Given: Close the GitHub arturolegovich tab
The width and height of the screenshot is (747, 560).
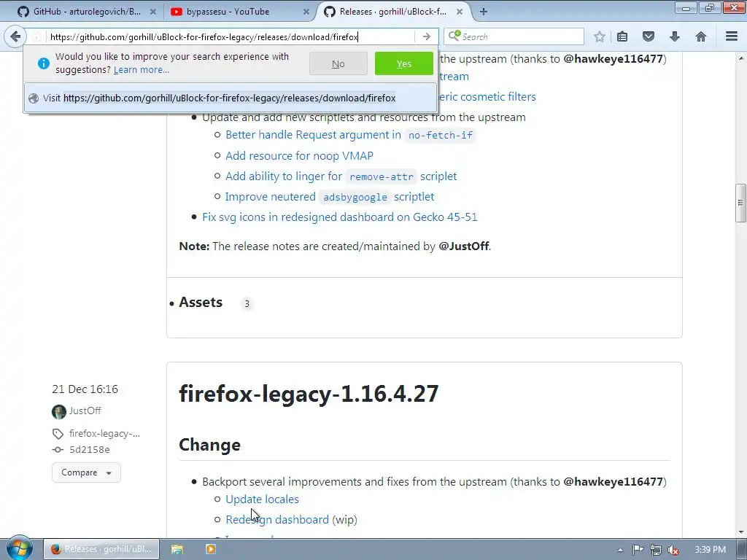Looking at the screenshot, I should tap(153, 12).
